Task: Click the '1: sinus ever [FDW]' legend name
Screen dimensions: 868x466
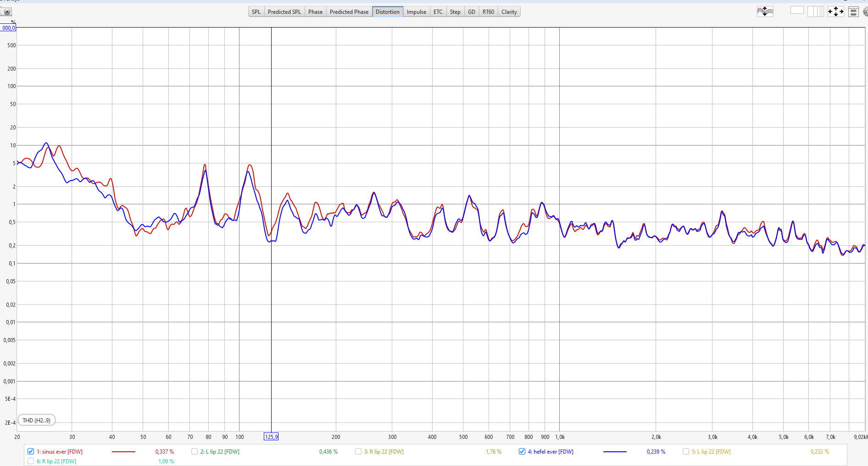Action: coord(60,452)
